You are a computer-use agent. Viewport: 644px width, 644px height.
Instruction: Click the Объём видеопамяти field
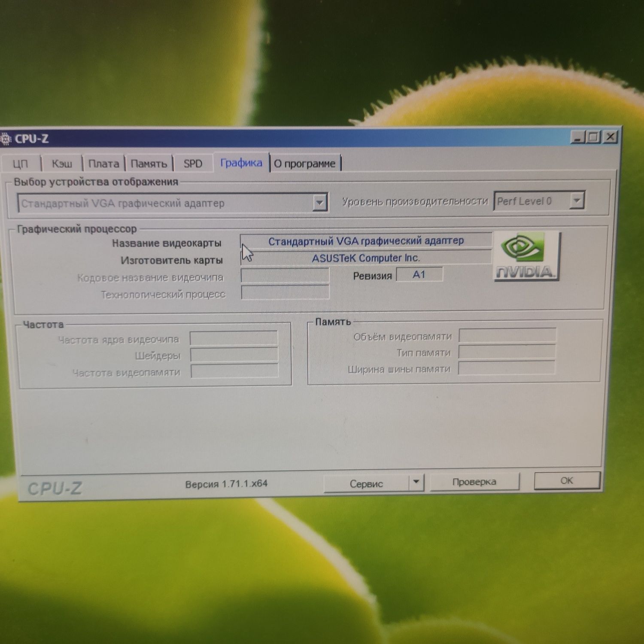coord(507,335)
